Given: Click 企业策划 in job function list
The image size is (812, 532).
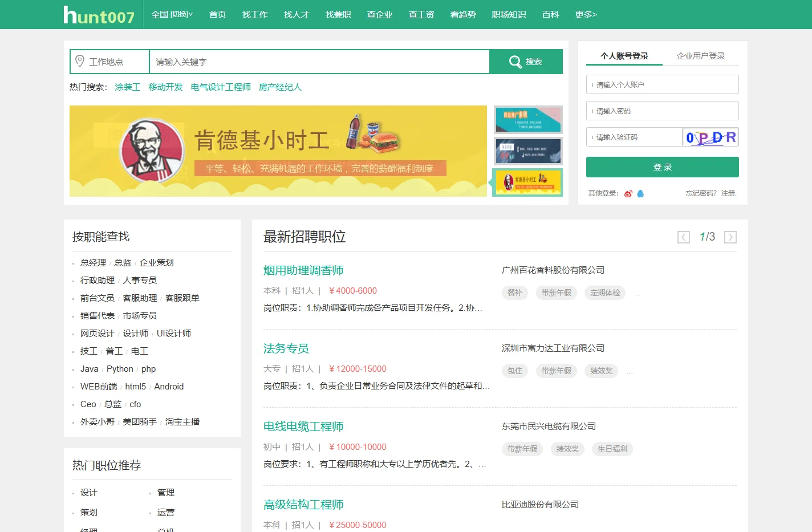Looking at the screenshot, I should click(x=157, y=263).
